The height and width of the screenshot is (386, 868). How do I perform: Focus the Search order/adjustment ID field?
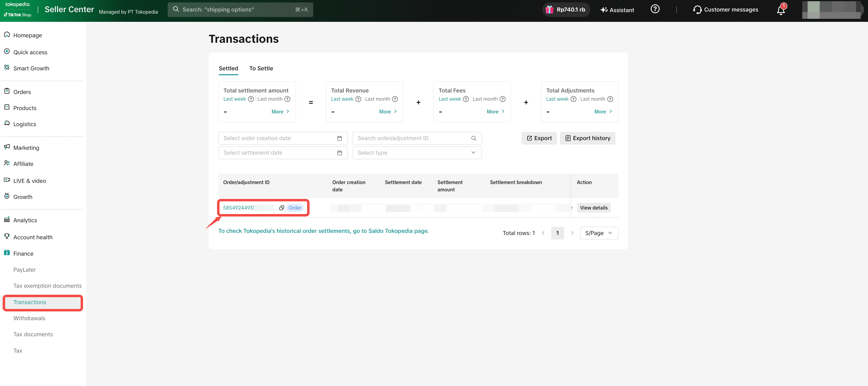click(x=417, y=138)
